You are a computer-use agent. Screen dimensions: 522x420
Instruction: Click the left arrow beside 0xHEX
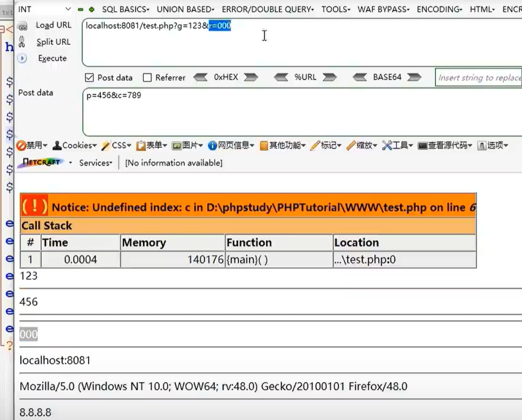pos(200,77)
